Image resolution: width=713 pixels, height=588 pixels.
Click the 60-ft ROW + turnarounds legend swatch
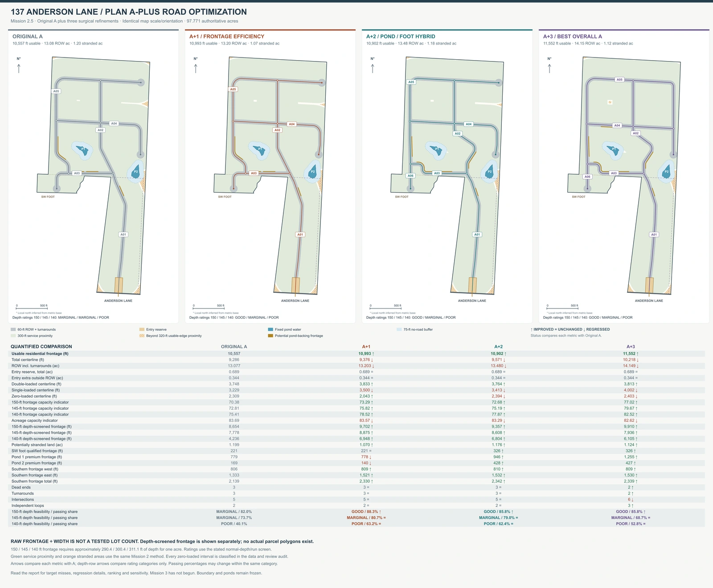coord(13,329)
